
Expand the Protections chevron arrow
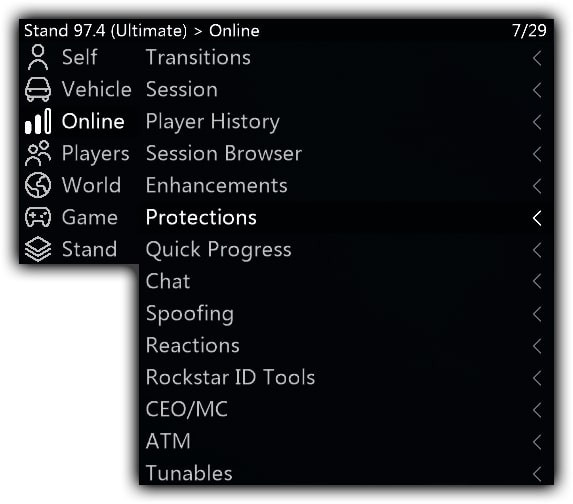[537, 218]
